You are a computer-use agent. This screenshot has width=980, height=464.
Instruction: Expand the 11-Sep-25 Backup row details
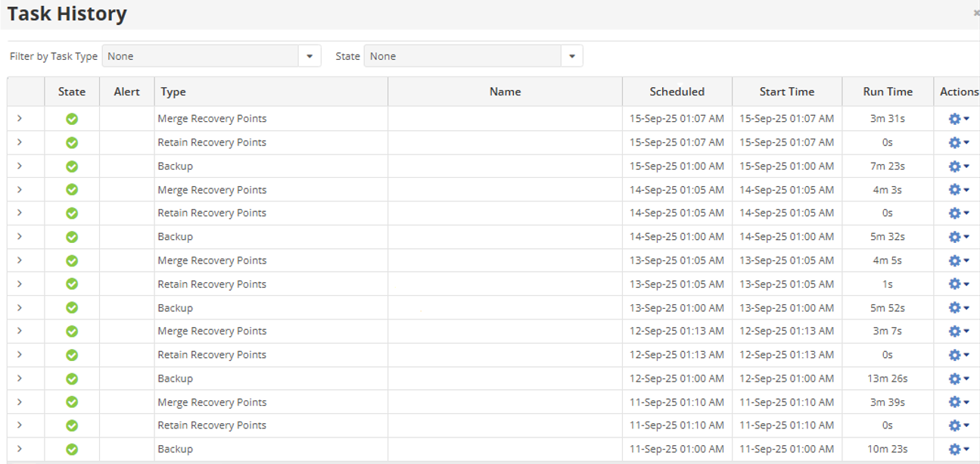pyautogui.click(x=20, y=448)
